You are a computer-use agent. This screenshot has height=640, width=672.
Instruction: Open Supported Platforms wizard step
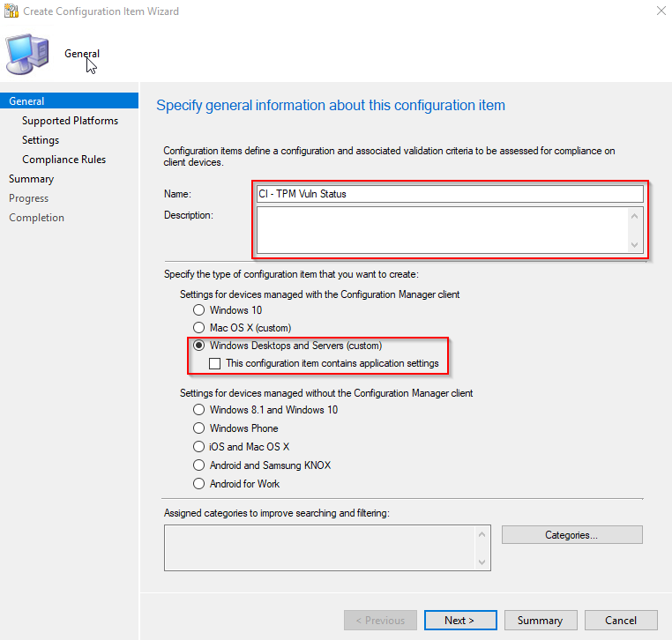71,121
